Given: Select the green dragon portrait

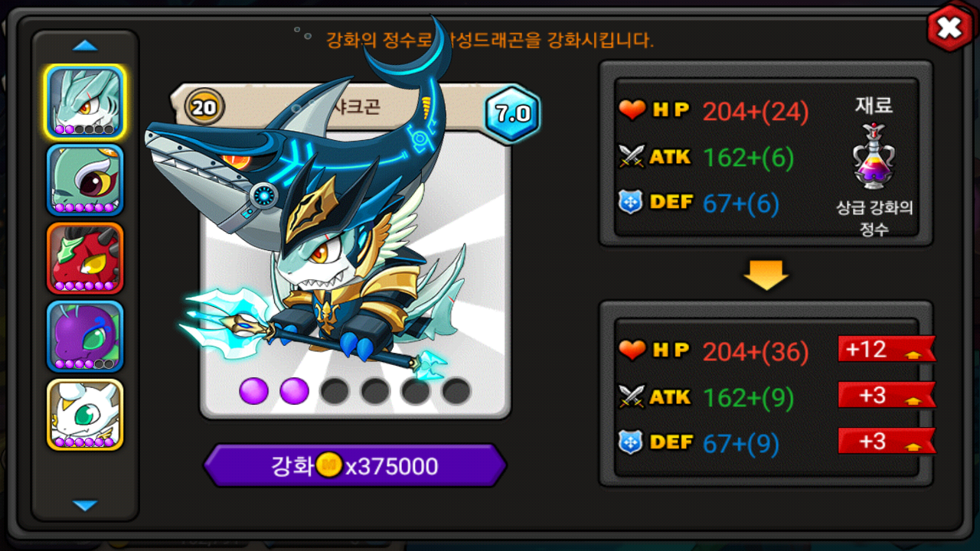Looking at the screenshot, I should coord(84,180).
